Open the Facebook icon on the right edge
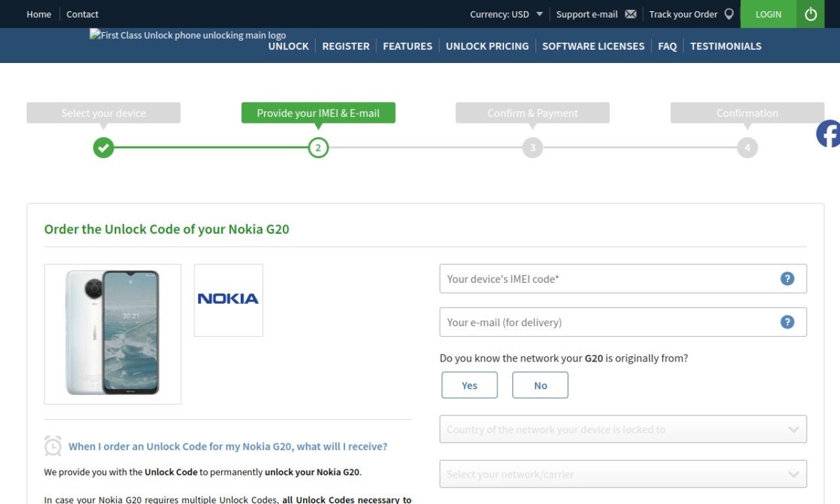The height and width of the screenshot is (504, 840). (828, 134)
